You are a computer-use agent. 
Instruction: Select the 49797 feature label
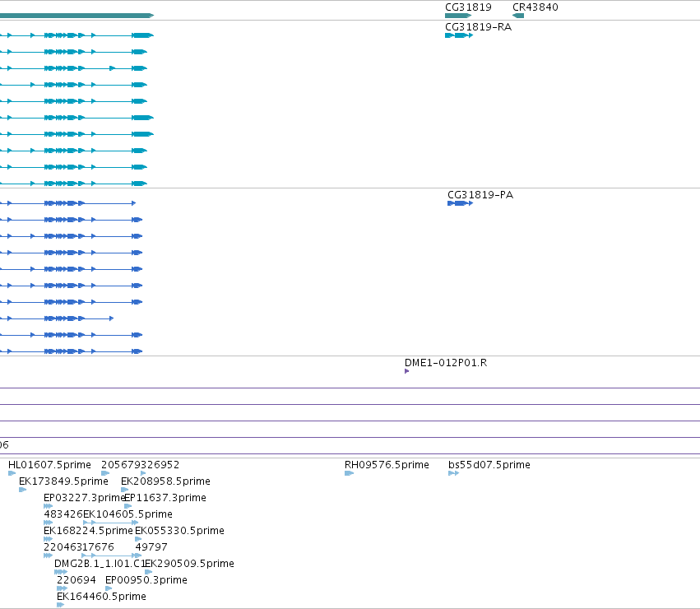pyautogui.click(x=151, y=547)
